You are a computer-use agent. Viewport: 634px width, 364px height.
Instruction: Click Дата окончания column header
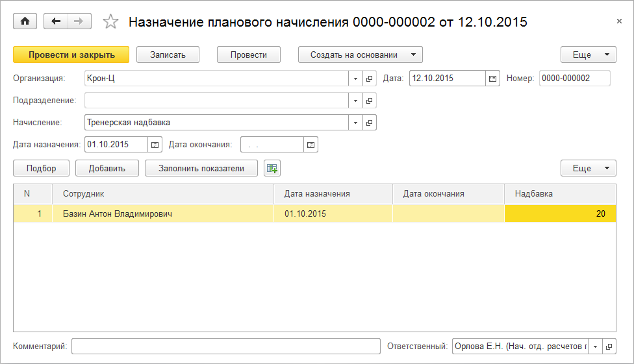(x=448, y=193)
